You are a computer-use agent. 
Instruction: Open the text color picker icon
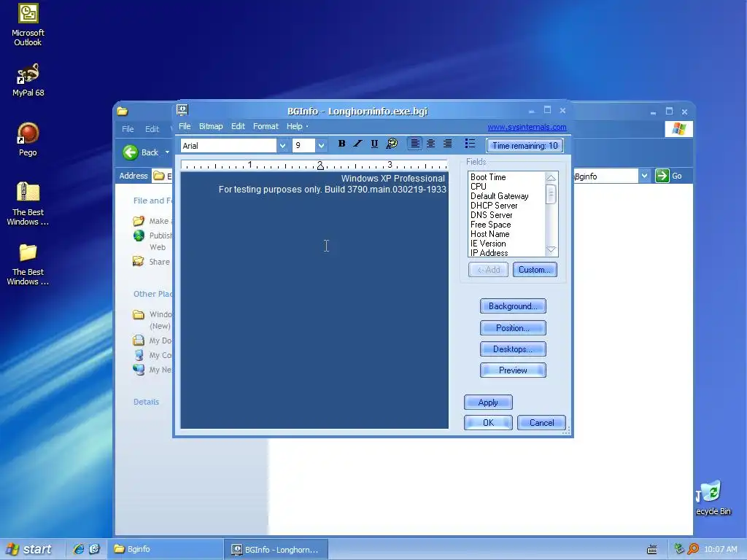click(392, 144)
